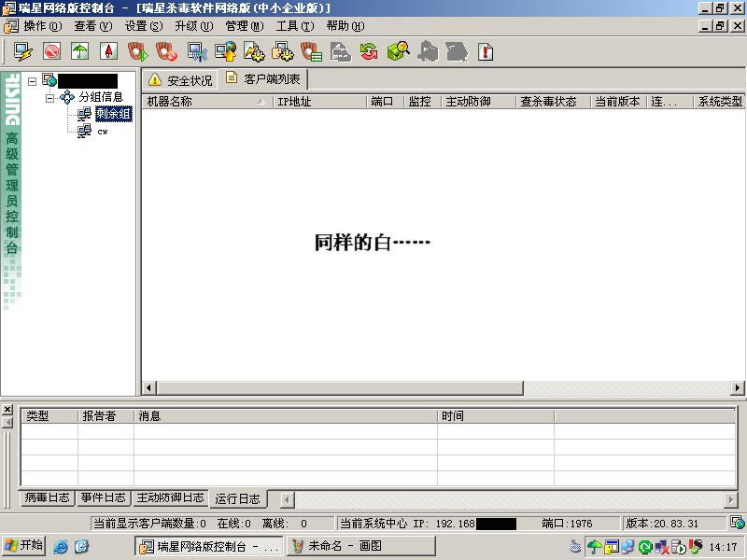Collapse the root system center tree node
Image resolution: width=747 pixels, height=560 pixels.
pos(32,81)
